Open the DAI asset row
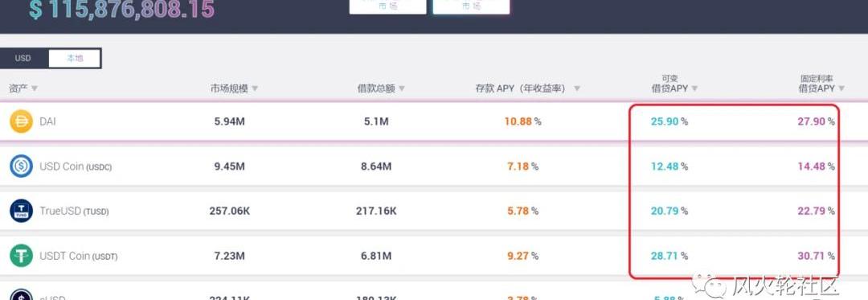Screen dimensions: 868x300 pyautogui.click(x=434, y=121)
